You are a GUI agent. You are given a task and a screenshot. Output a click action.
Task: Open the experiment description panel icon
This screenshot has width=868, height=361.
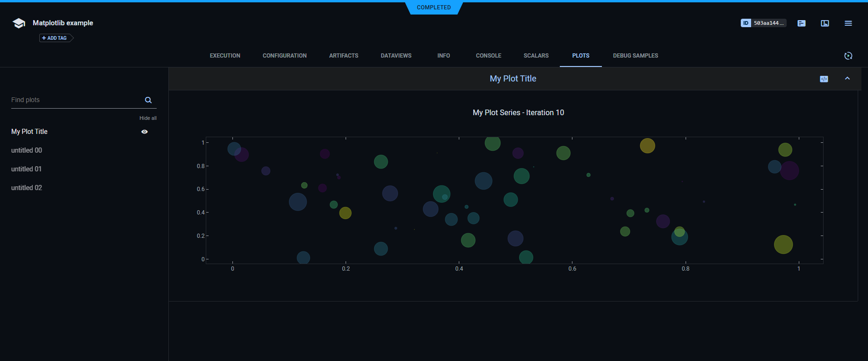pos(802,23)
